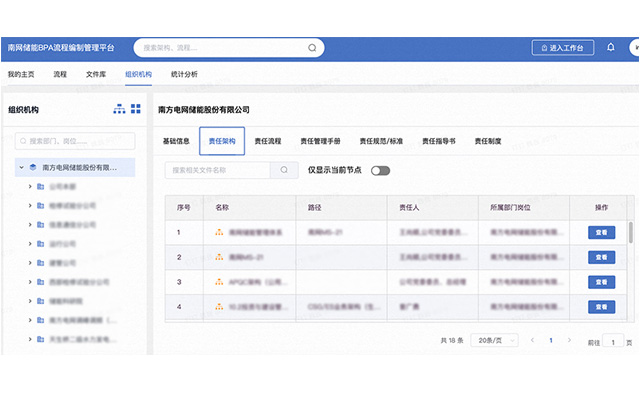Click the 所属部门岗位 column header
Image resolution: width=640 pixels, height=400 pixels.
(510, 207)
